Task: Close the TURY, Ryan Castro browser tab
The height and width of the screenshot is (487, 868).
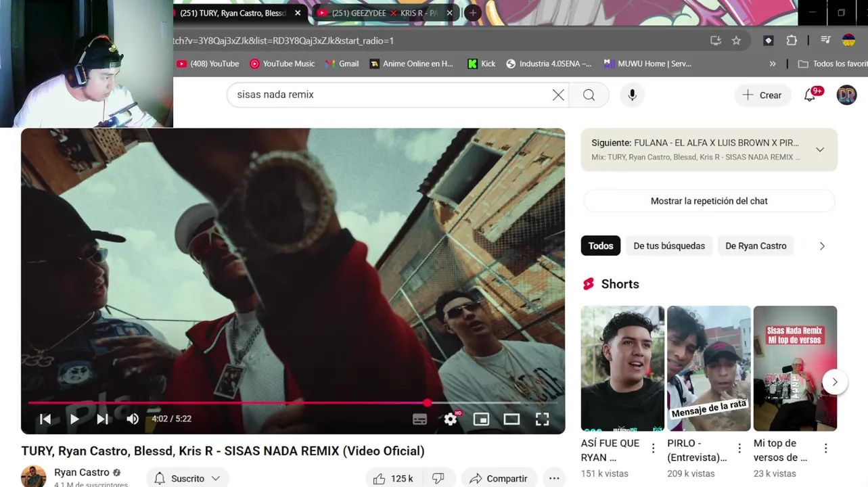Action: (x=298, y=13)
